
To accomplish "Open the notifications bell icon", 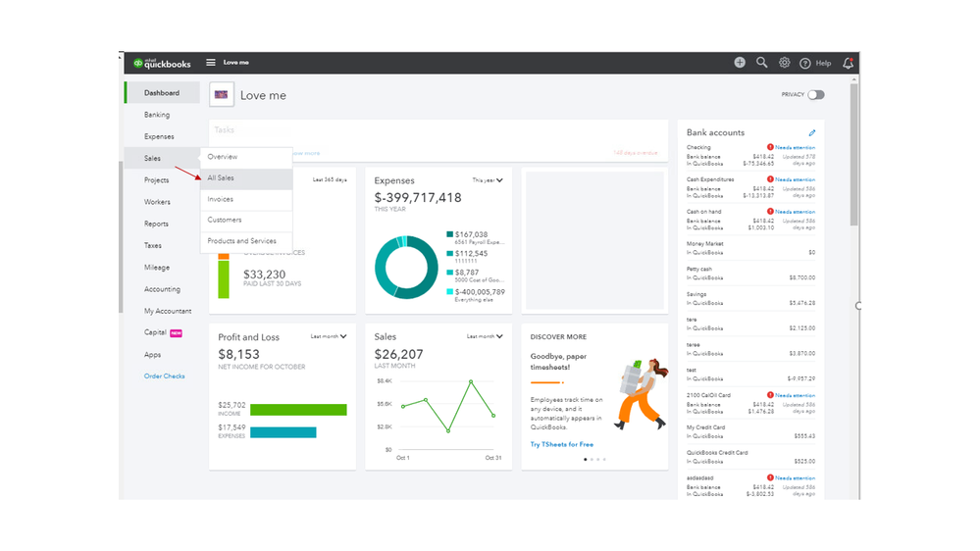I will (x=849, y=63).
